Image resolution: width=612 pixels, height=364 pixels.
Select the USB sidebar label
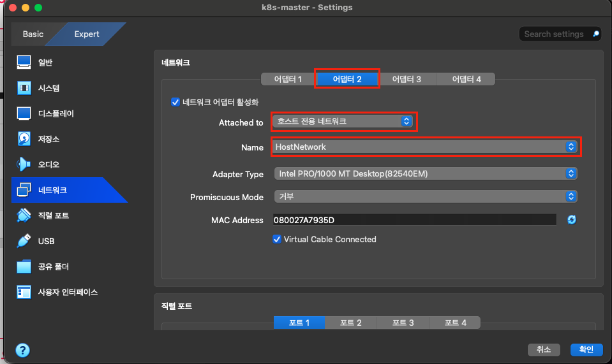click(46, 241)
